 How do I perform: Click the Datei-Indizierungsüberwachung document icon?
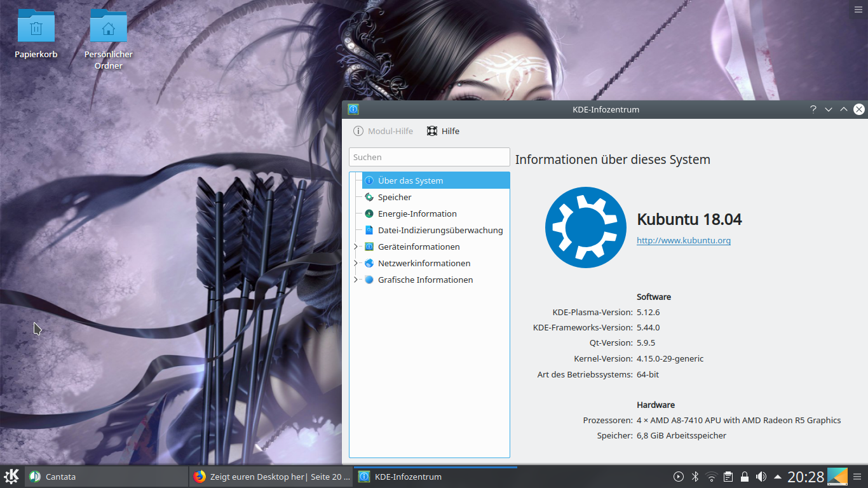369,230
